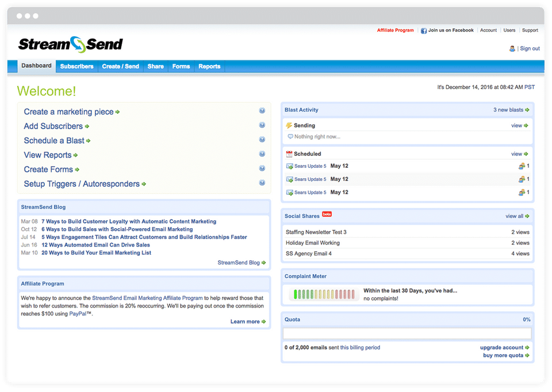
Task: Open help icon for Create Forms
Action: (262, 168)
